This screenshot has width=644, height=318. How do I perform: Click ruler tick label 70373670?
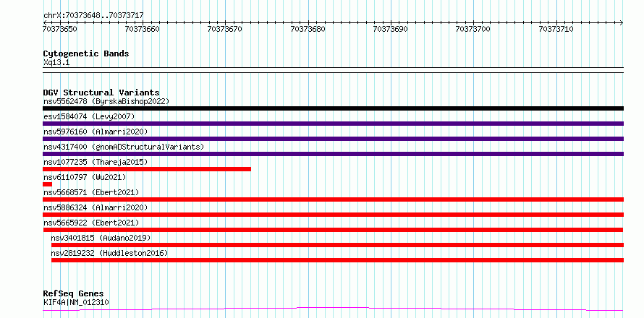click(x=224, y=29)
